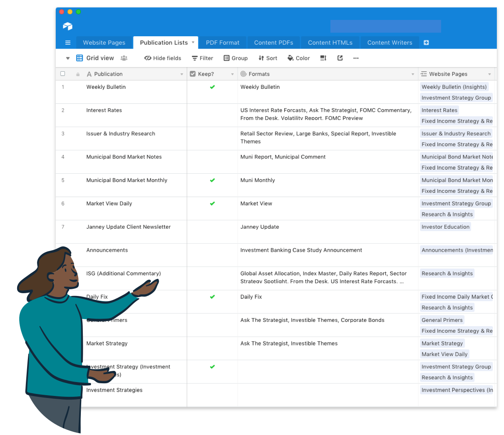Open General Primers linked record
This screenshot has height=435, width=504.
pyautogui.click(x=442, y=320)
